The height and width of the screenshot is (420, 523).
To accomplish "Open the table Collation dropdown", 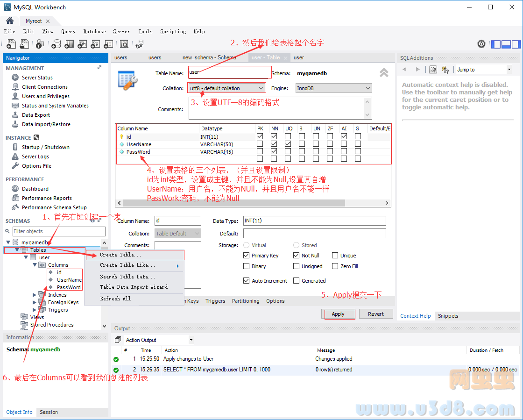I will (x=227, y=88).
